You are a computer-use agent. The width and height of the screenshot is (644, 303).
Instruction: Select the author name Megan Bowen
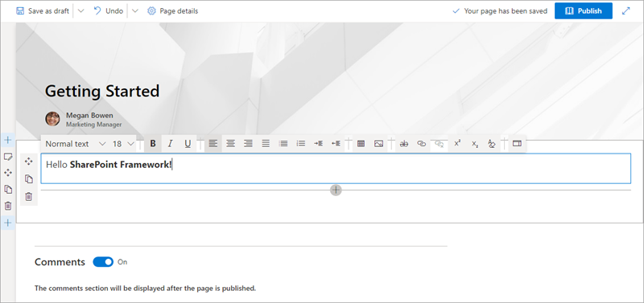point(89,115)
